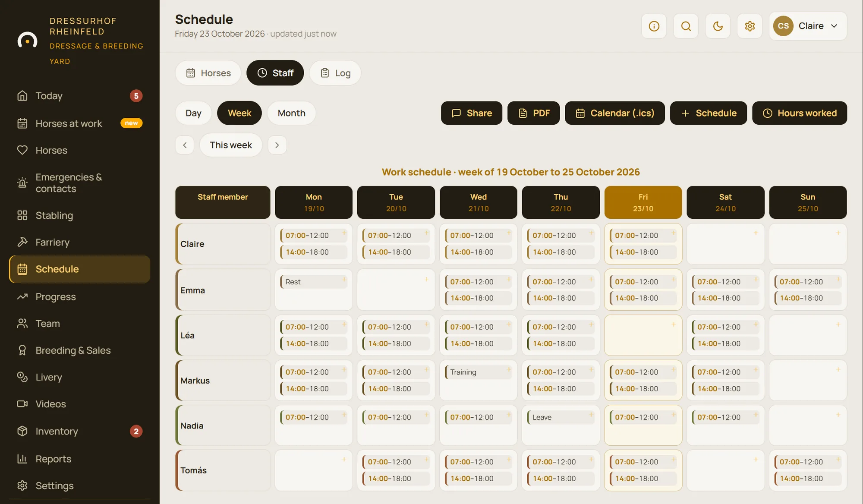
Task: Select Month view
Action: point(291,113)
